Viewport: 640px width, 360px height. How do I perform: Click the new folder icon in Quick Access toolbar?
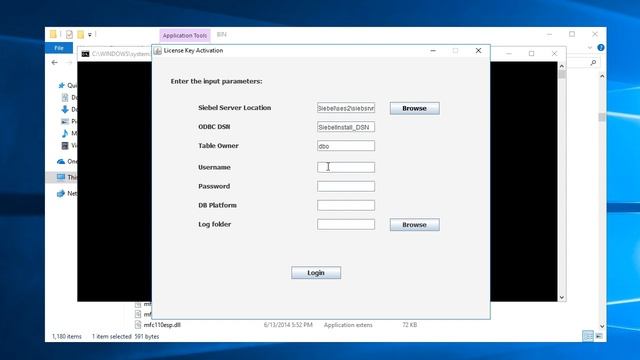tap(80, 35)
